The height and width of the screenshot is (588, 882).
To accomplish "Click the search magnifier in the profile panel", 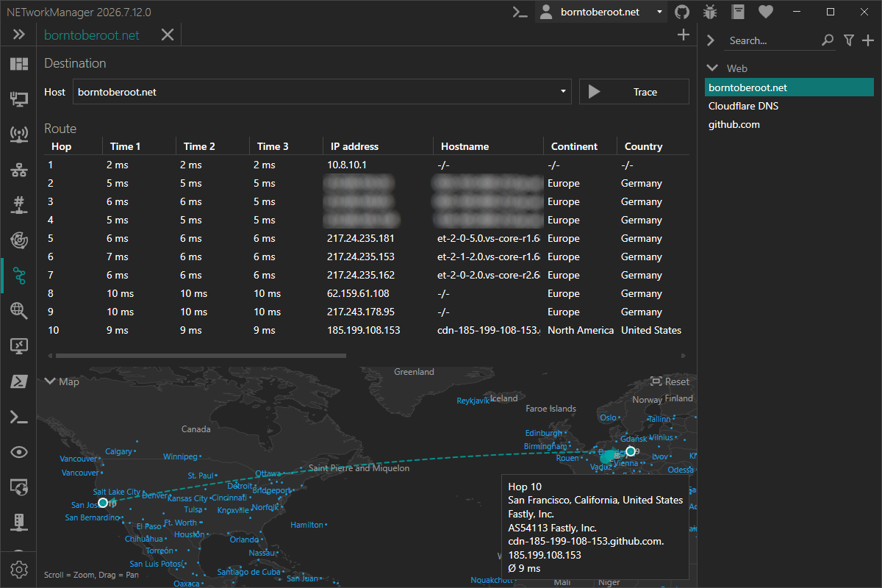I will pos(828,40).
